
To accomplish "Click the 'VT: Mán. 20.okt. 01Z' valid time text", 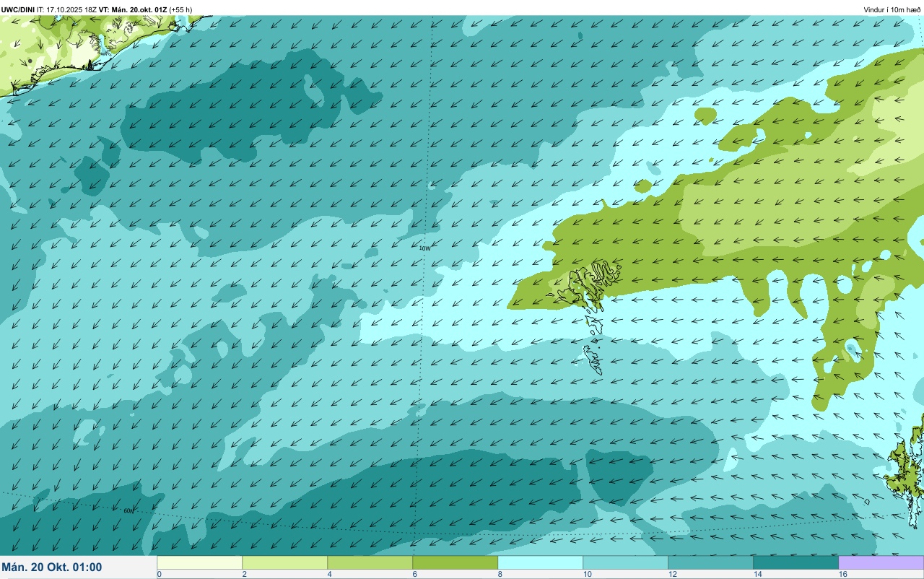I will (134, 10).
